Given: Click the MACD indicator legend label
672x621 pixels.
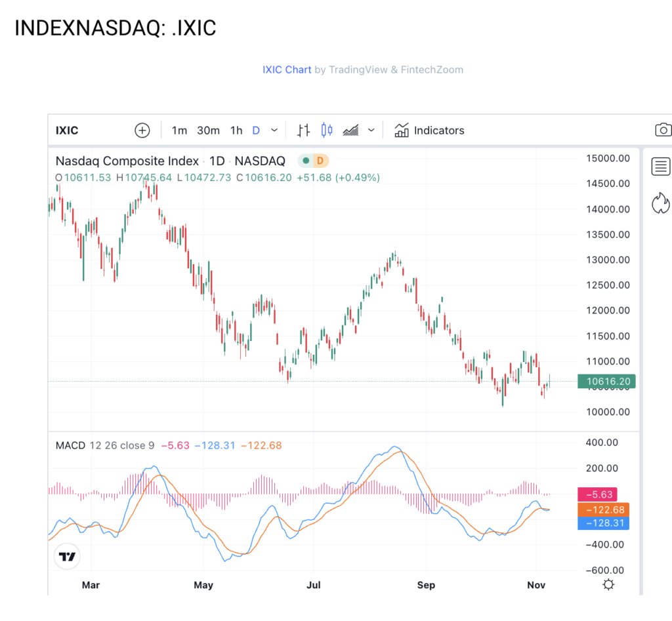Looking at the screenshot, I should pos(70,445).
